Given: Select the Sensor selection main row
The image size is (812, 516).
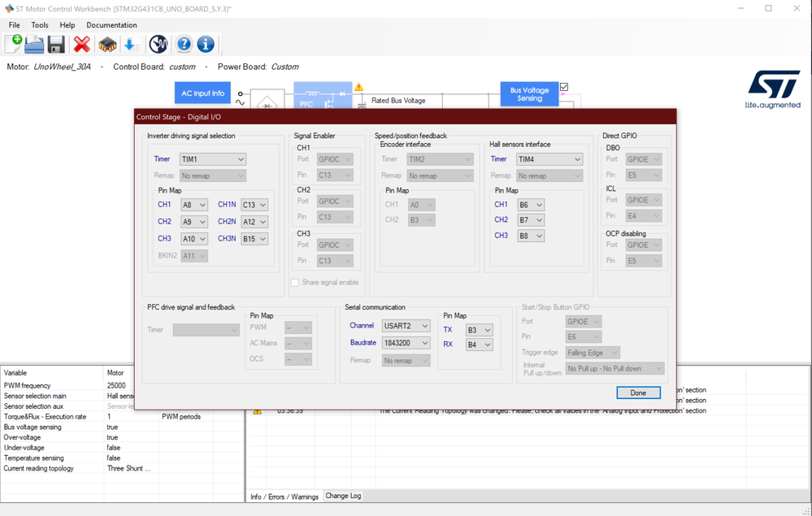Looking at the screenshot, I should [67, 396].
